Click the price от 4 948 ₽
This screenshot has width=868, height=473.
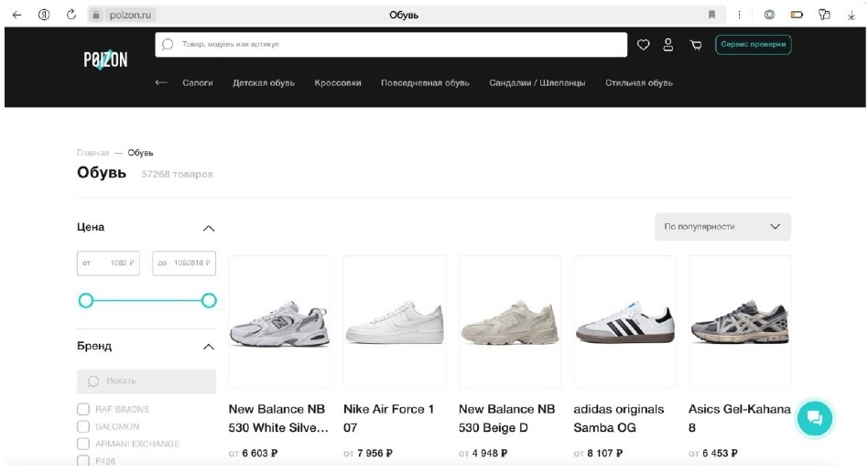point(483,454)
